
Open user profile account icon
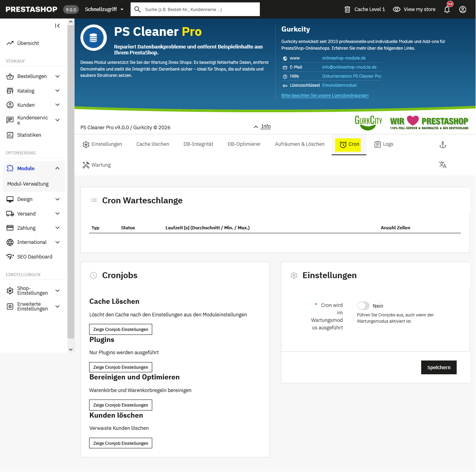click(463, 9)
